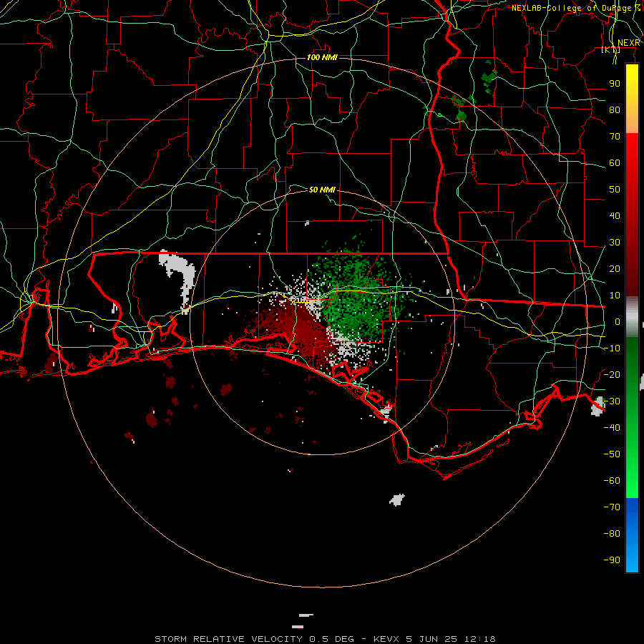Click the 60 value on velocity scale
Image resolution: width=644 pixels, height=644 pixels.
point(615,162)
